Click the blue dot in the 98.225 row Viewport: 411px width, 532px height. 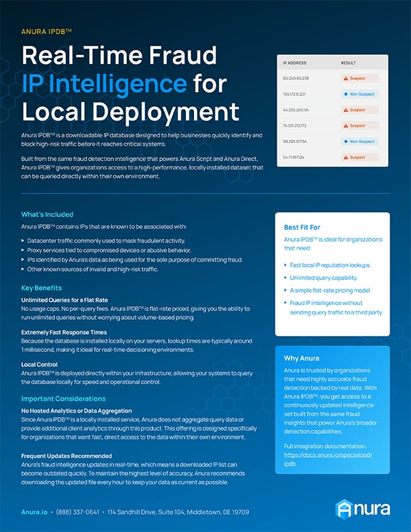346,142
